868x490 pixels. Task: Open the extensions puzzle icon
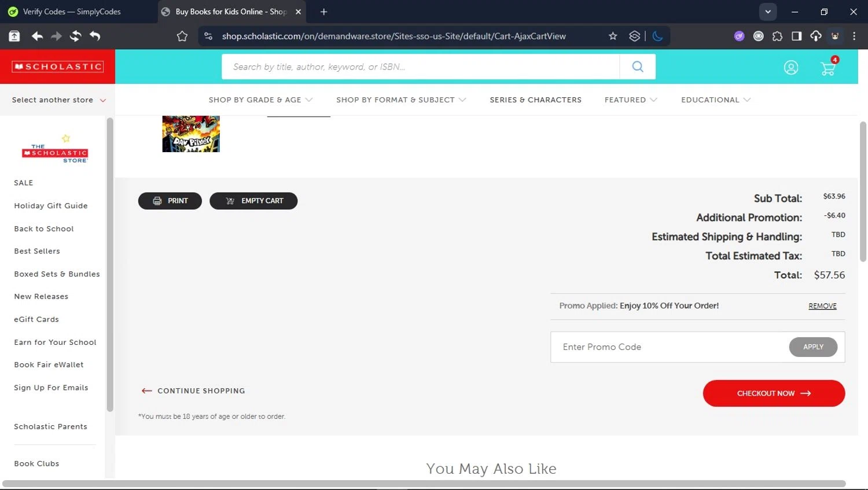[x=777, y=36]
